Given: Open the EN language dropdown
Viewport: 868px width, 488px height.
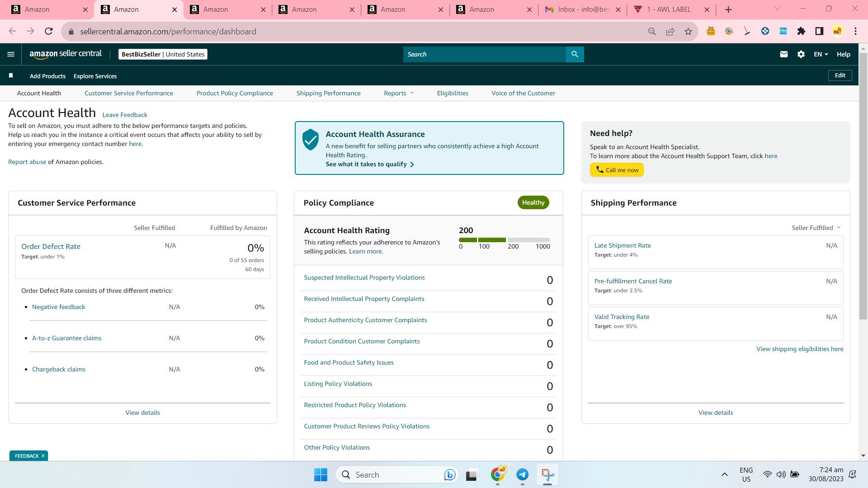Looking at the screenshot, I should pos(821,54).
